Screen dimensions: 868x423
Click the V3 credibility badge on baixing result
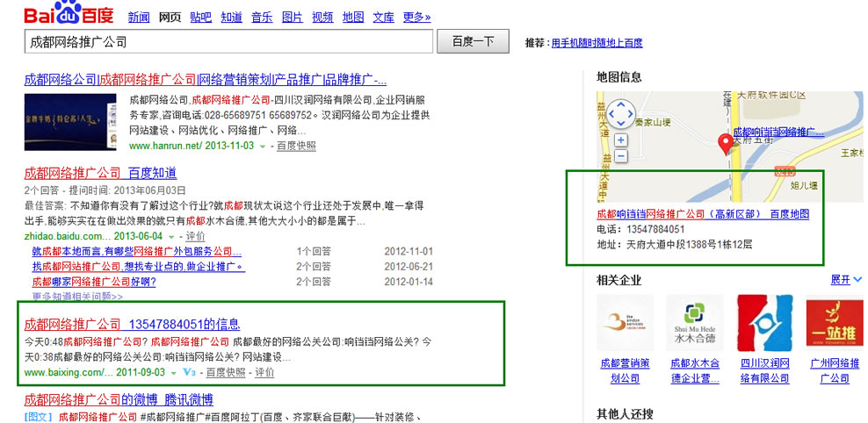pyautogui.click(x=189, y=373)
